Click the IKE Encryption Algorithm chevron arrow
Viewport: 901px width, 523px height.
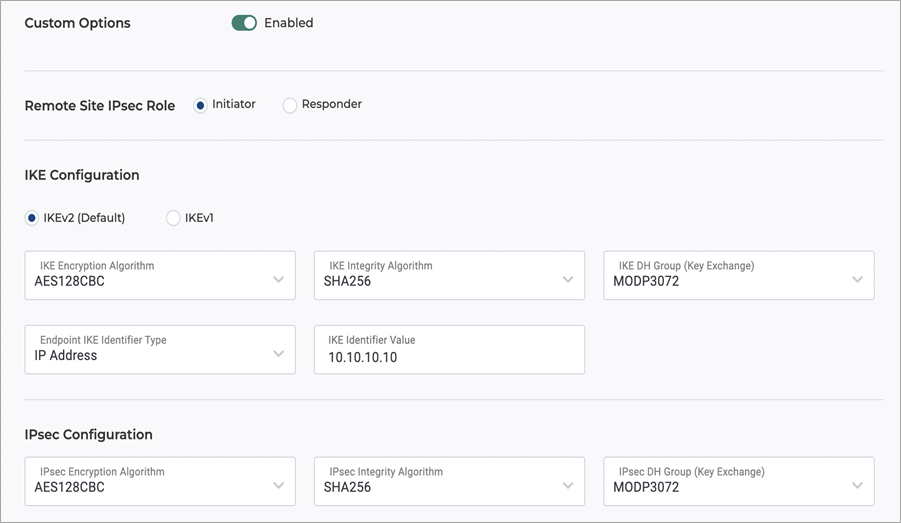click(279, 279)
